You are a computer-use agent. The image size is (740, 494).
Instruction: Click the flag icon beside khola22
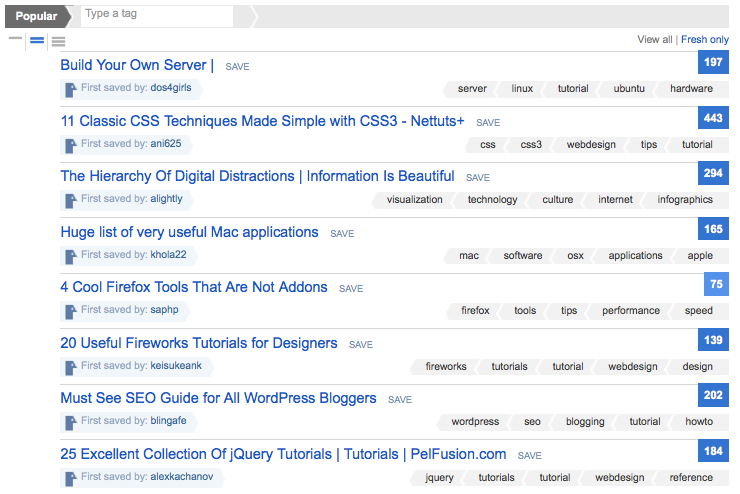coord(70,257)
